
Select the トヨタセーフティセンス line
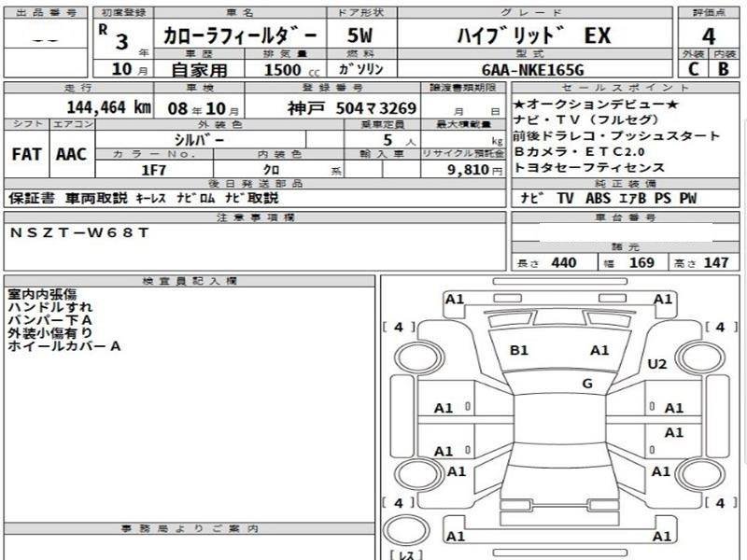(589, 168)
